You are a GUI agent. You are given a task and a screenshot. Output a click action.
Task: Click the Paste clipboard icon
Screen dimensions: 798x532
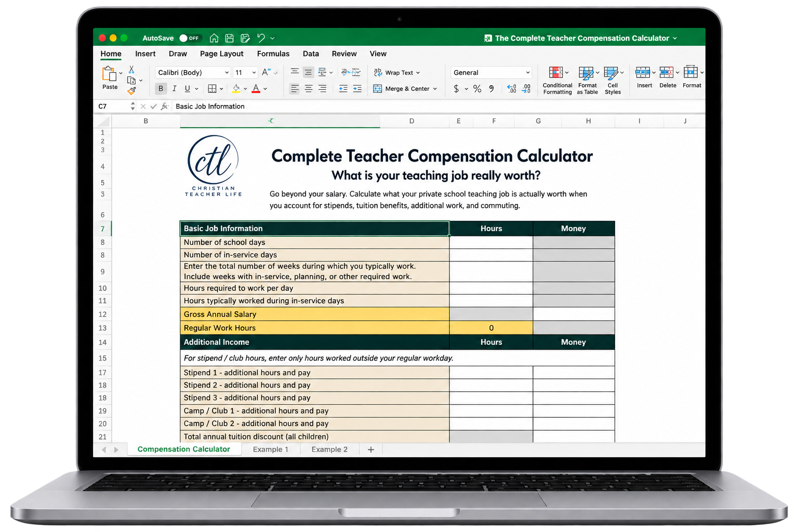pyautogui.click(x=109, y=74)
